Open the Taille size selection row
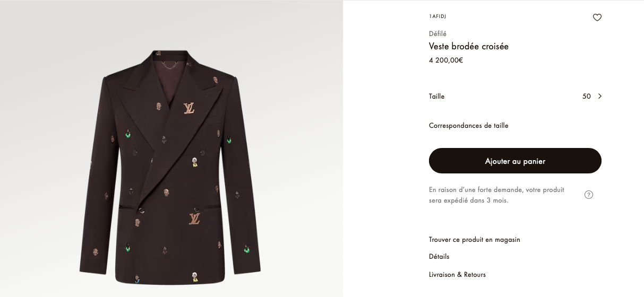Viewport: 644px width, 297px height. [x=436, y=97]
